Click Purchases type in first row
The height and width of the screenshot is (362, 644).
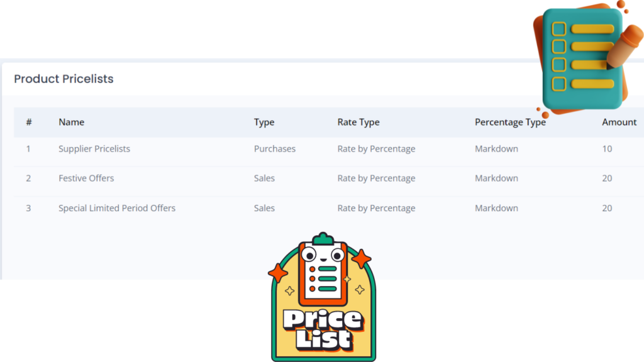(x=274, y=148)
